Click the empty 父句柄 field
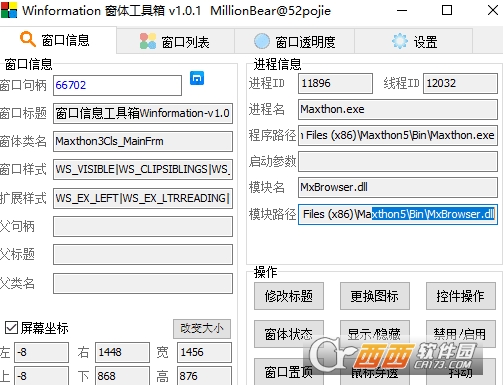503x385 pixels. [x=143, y=227]
